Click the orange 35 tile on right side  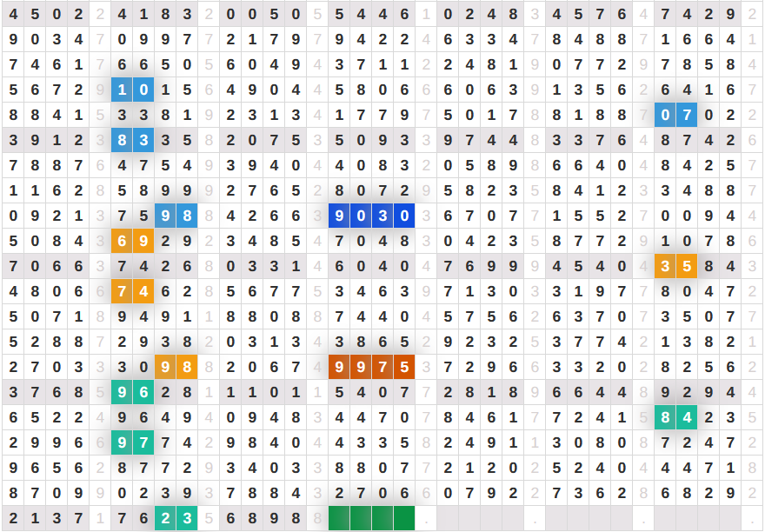pyautogui.click(x=676, y=266)
